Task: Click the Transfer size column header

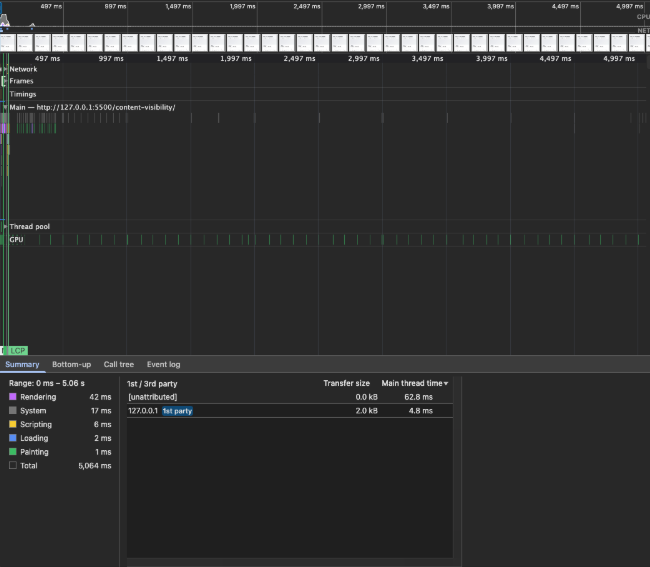Action: 346,383
